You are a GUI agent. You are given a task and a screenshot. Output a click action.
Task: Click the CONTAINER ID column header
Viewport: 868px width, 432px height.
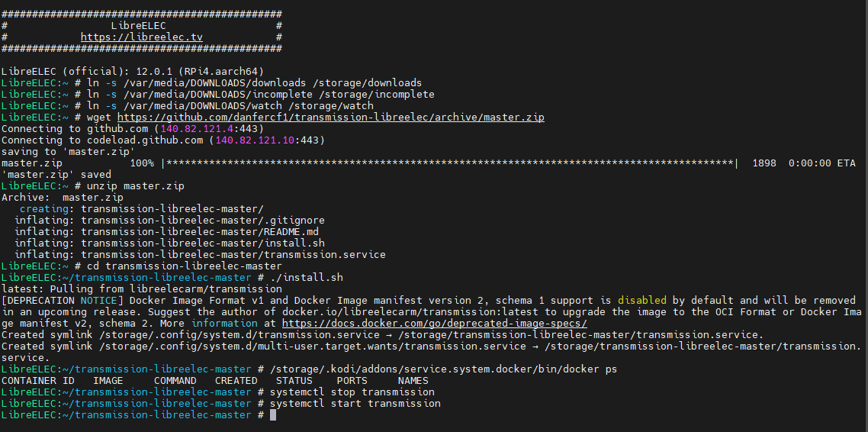[38, 381]
